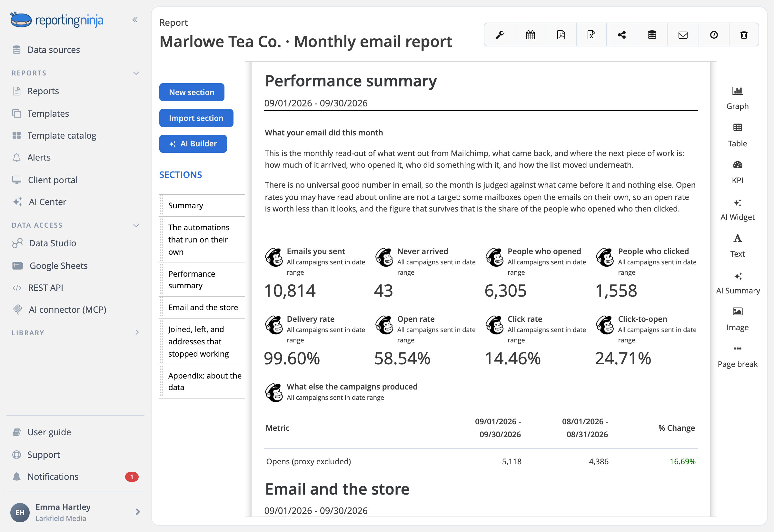The width and height of the screenshot is (774, 532).
Task: Open report settings wrench icon
Action: pyautogui.click(x=499, y=35)
